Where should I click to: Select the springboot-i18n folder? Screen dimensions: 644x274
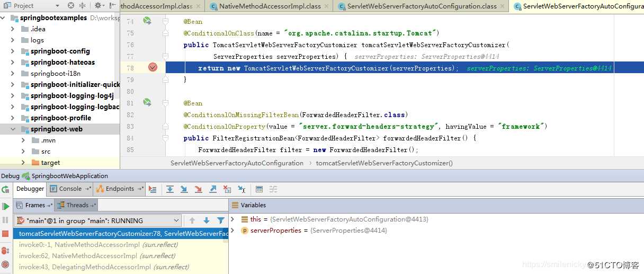[x=56, y=73]
